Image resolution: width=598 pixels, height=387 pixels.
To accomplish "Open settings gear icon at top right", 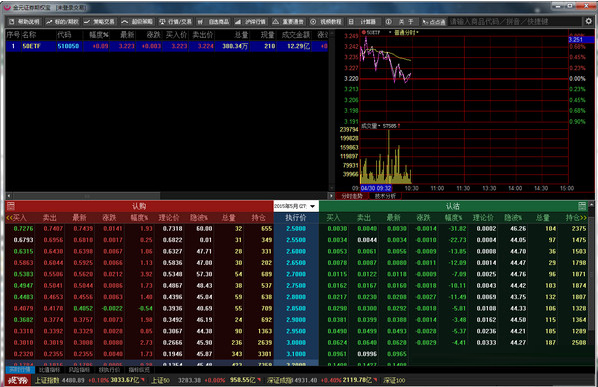I will pyautogui.click(x=589, y=21).
